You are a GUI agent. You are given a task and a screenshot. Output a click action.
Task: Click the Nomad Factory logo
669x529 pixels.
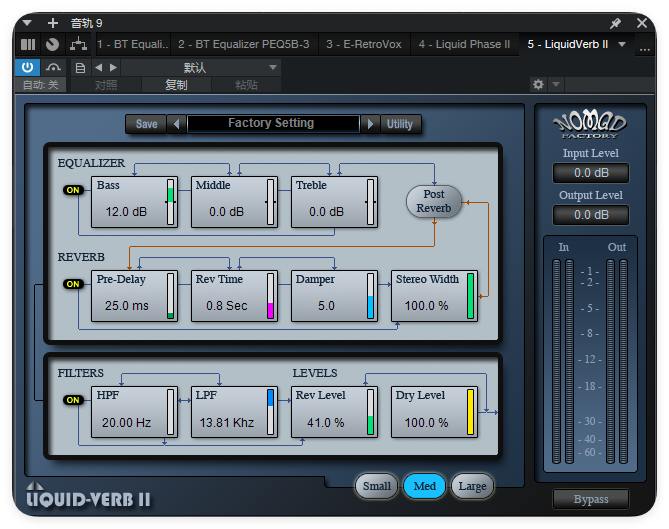[x=590, y=125]
